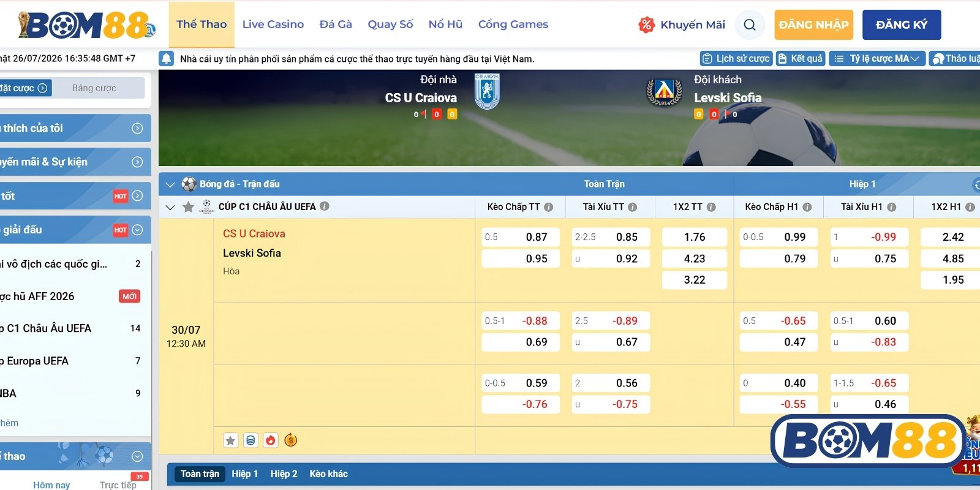Collapse the Bóng đá - Trận đấu header chevron

(170, 184)
